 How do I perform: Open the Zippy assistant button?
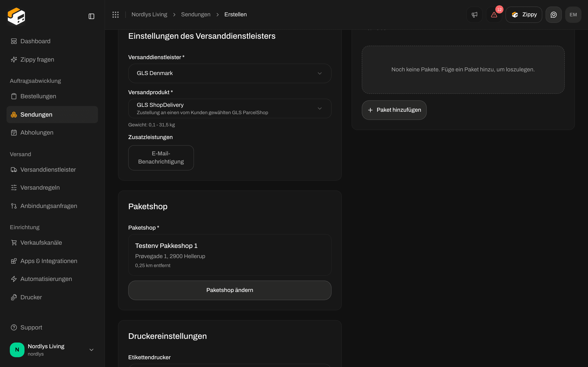click(524, 14)
